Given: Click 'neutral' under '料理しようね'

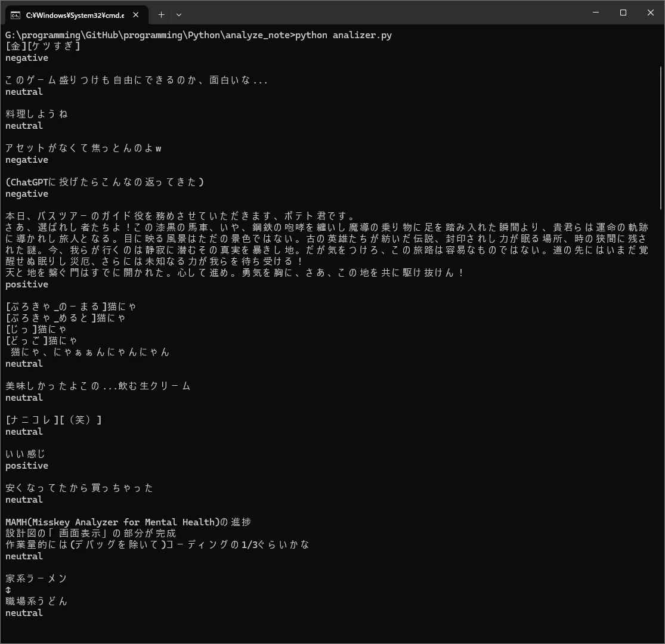Looking at the screenshot, I should point(24,125).
